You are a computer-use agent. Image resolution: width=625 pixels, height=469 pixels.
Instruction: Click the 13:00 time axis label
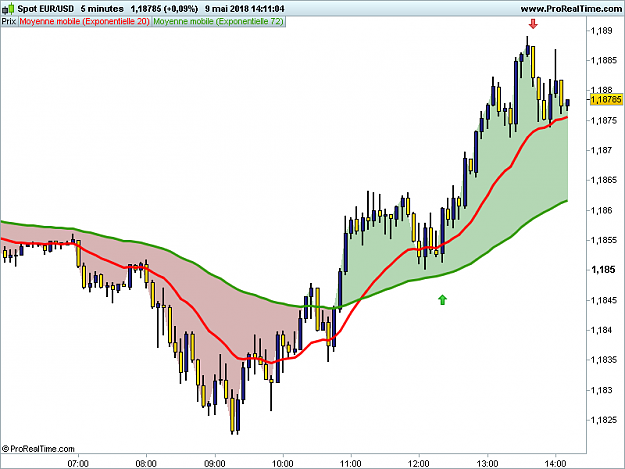coord(487,463)
